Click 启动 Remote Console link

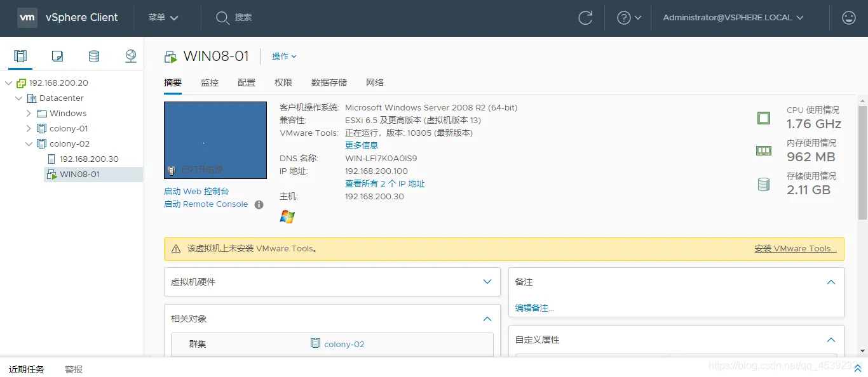[x=206, y=204]
